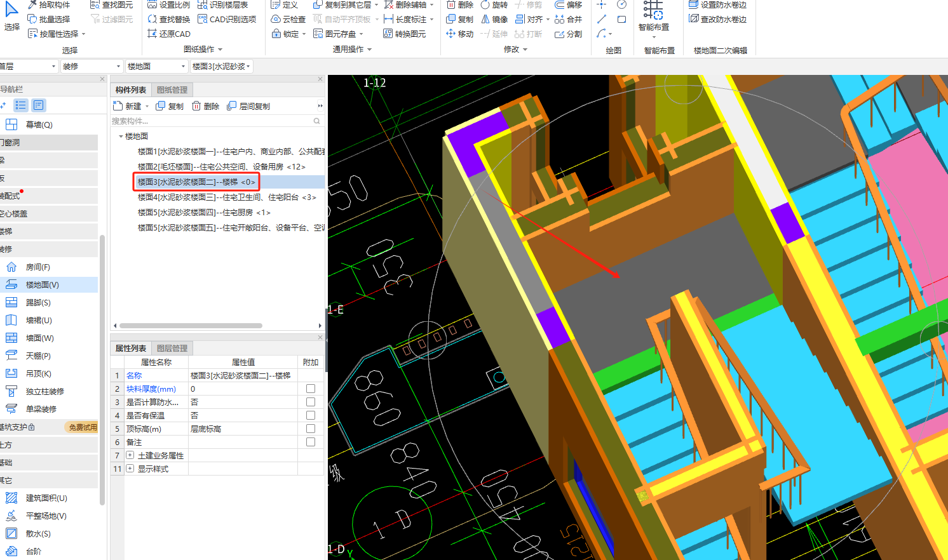Screen dimensions: 948x560
Task: Open 踢脚(S) in the navigation bar
Action: tap(37, 303)
